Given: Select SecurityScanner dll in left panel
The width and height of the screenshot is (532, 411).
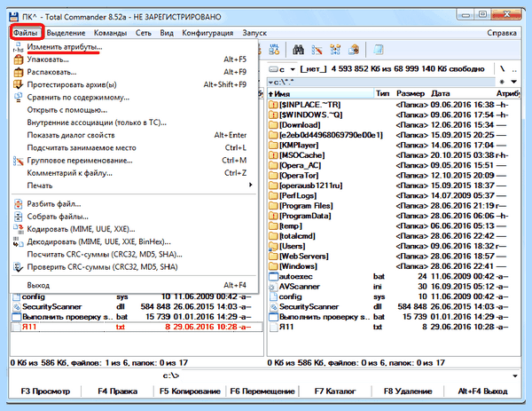Looking at the screenshot, I should point(137,307).
